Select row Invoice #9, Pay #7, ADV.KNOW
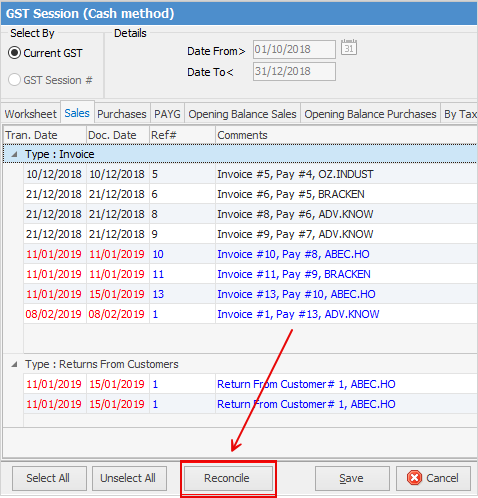This screenshot has width=478, height=498. click(250, 234)
